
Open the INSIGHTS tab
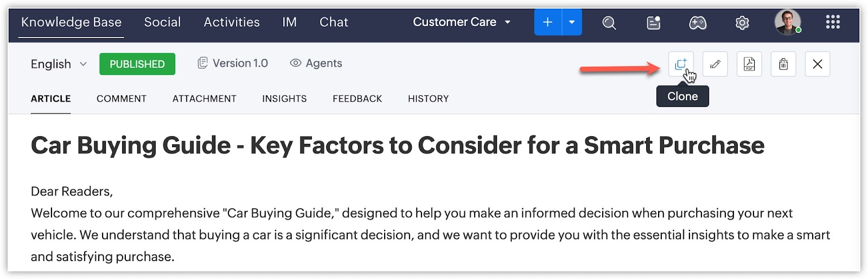click(284, 99)
